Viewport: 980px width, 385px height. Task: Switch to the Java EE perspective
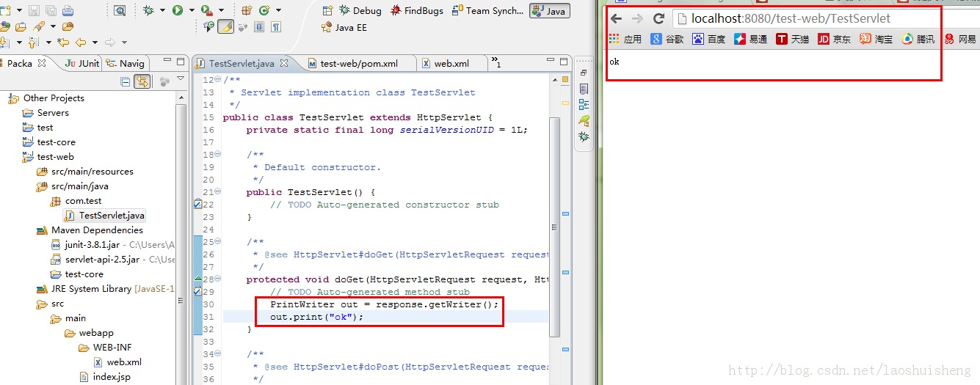pyautogui.click(x=344, y=27)
